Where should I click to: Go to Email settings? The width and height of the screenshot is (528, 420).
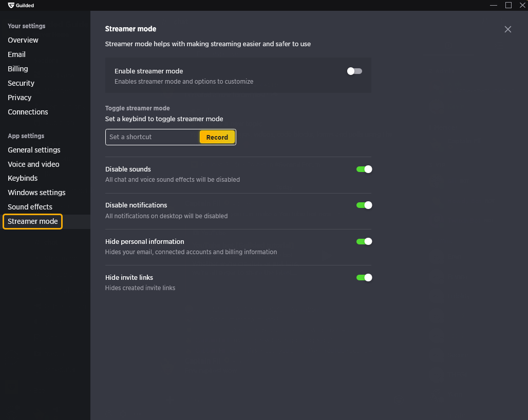pyautogui.click(x=16, y=54)
